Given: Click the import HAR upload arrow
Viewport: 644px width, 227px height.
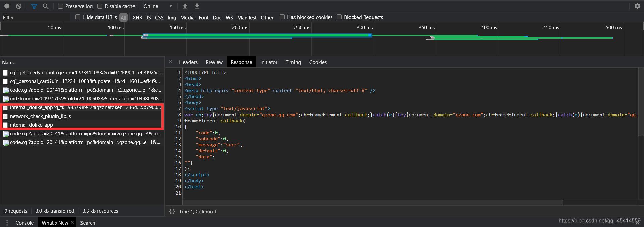Looking at the screenshot, I should point(185,6).
